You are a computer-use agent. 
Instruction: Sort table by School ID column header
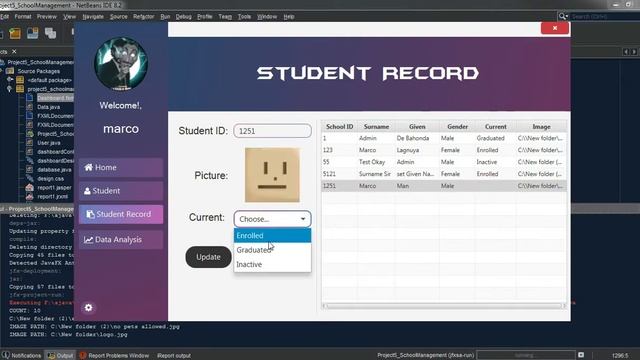pyautogui.click(x=339, y=127)
